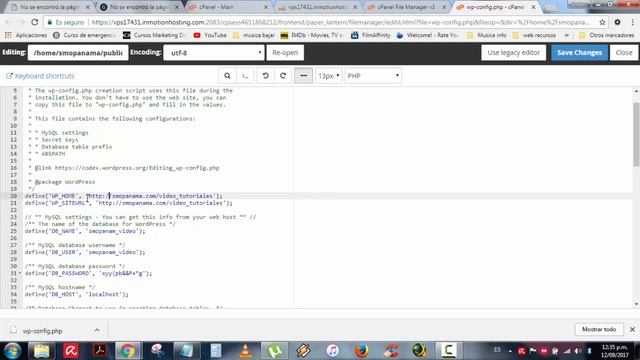Switch to the cPanel - Main tab

click(x=227, y=7)
